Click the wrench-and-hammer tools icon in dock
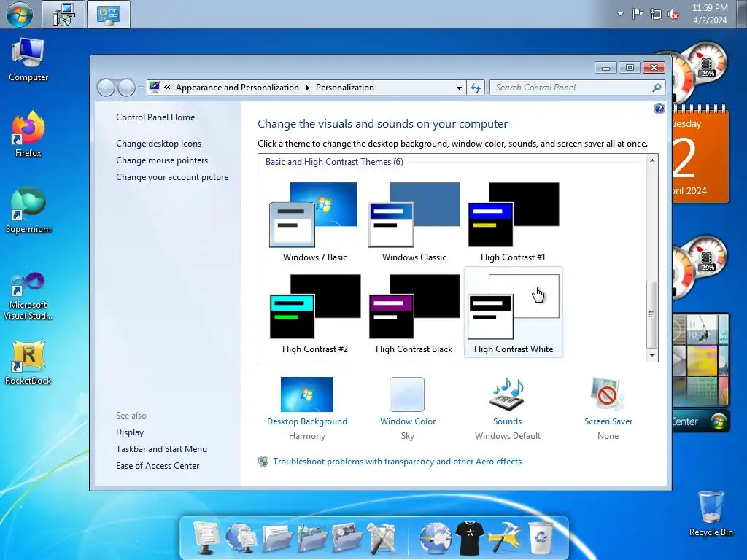747x560 pixels. coord(382,538)
